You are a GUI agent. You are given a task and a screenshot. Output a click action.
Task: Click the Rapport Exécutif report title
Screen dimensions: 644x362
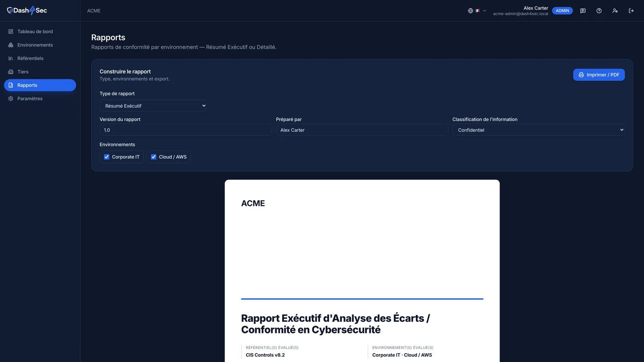(336, 324)
